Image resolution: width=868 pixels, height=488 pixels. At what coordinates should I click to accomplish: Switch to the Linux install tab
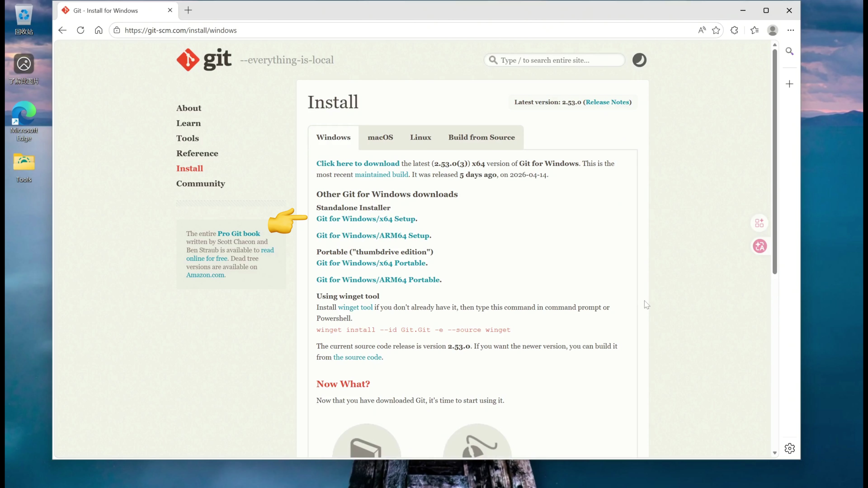(x=420, y=137)
